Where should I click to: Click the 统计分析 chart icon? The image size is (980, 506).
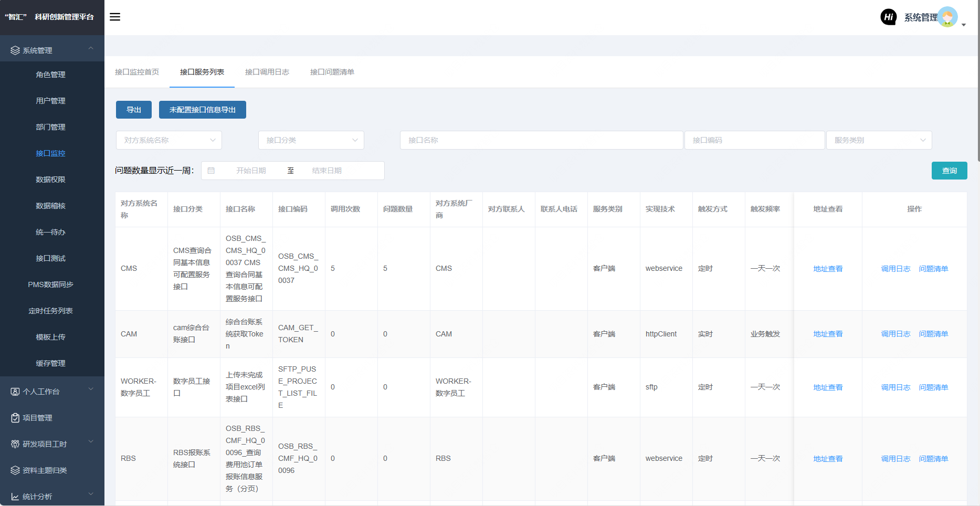[x=15, y=497]
